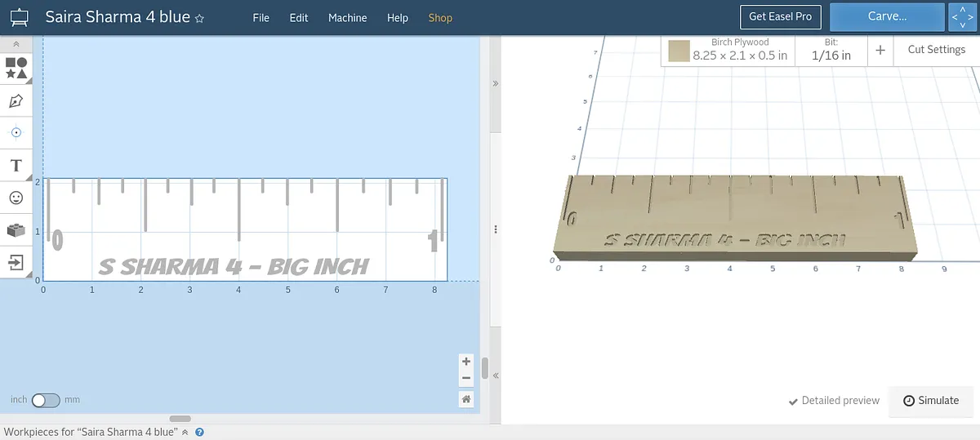Choose the Text tool
The width and height of the screenshot is (980, 440).
16,166
